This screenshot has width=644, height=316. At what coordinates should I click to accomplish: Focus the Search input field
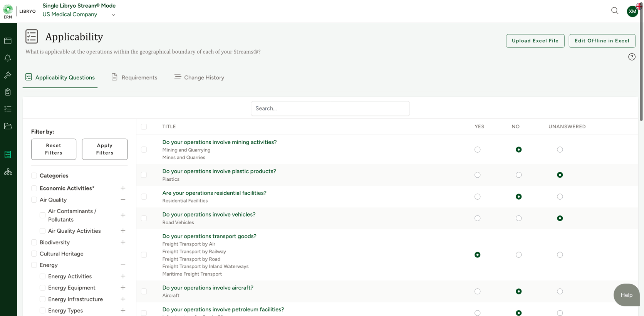click(330, 109)
